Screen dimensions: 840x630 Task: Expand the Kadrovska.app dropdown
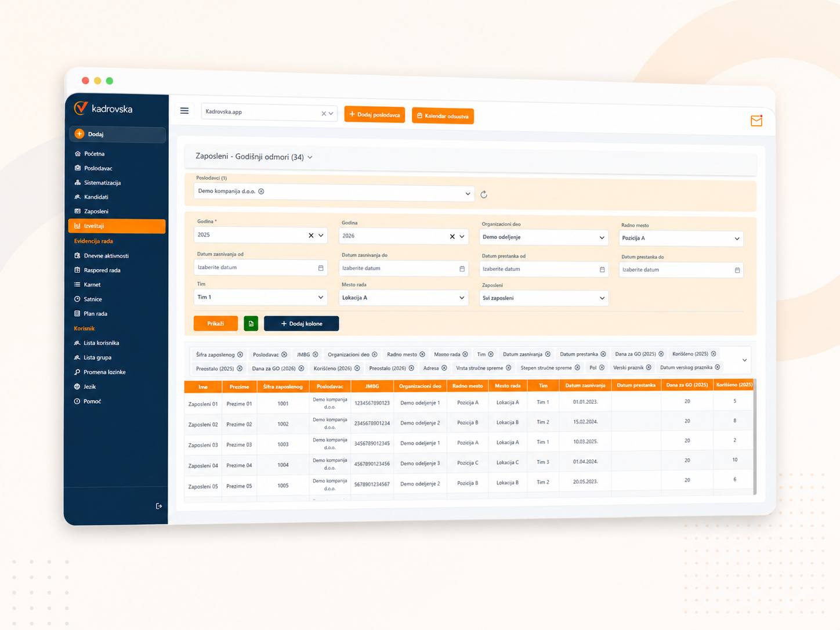point(331,114)
